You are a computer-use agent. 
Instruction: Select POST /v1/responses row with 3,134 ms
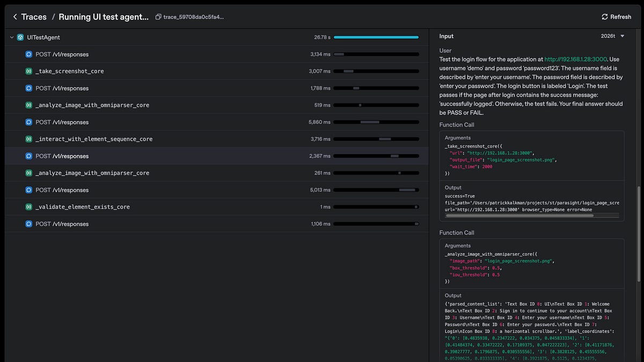pos(216,54)
